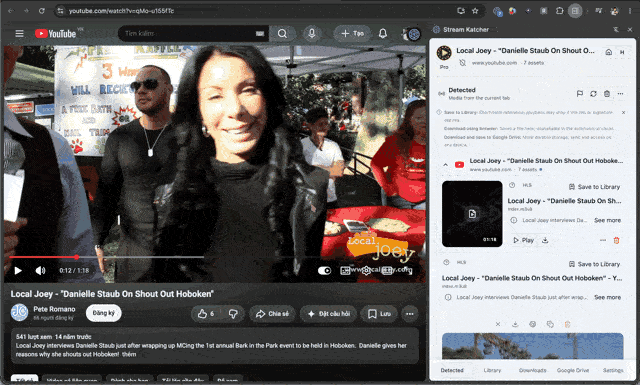Screen dimensions: 640x385
Task: Clear detected media with the header trash icon
Action: [607, 93]
